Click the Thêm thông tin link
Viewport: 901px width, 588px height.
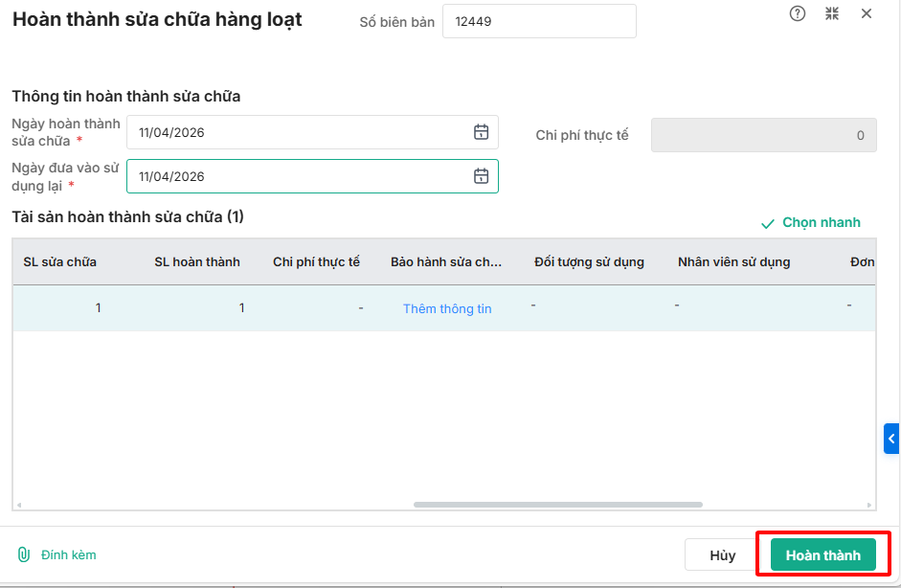447,308
